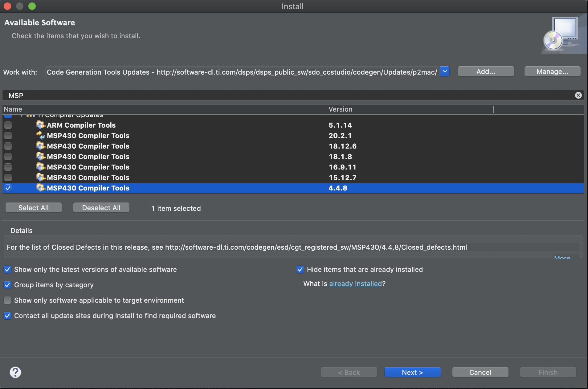The width and height of the screenshot is (588, 389).
Task: Click the TI Compiler Updates category icon
Action: [x=31, y=115]
